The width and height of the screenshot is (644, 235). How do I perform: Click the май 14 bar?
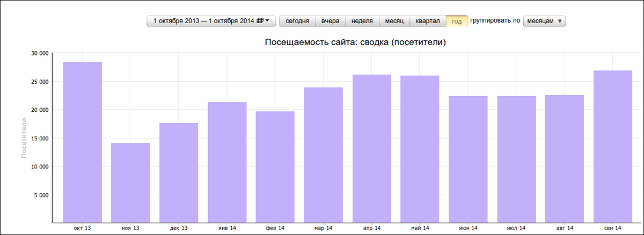tap(420, 149)
